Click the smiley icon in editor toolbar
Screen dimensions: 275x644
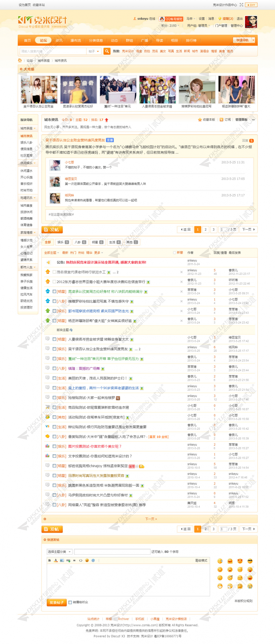[x=87, y=560]
